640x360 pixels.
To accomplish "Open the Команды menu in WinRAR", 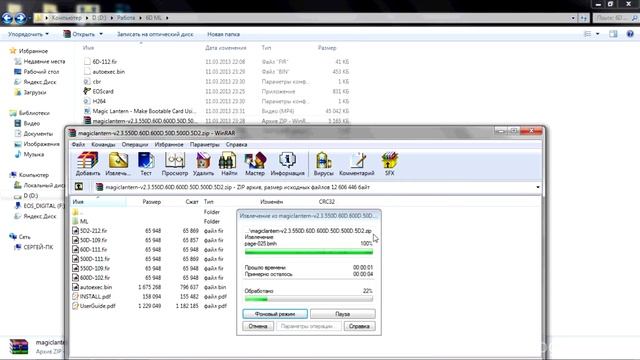I will (x=103, y=144).
